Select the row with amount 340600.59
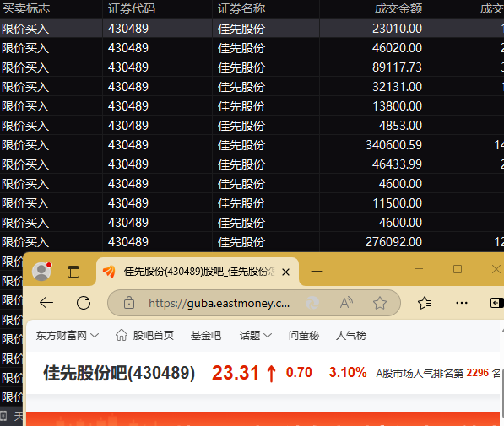The height and width of the screenshot is (426, 504). coord(252,144)
